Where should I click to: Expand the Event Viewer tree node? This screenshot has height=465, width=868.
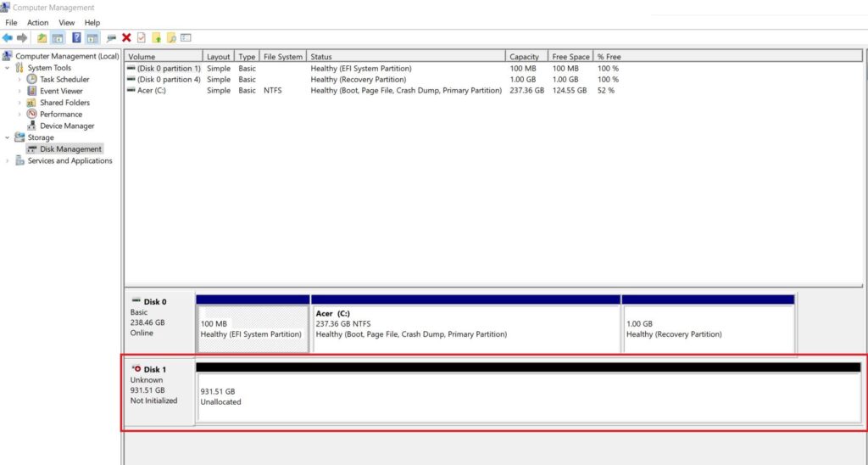(x=19, y=91)
